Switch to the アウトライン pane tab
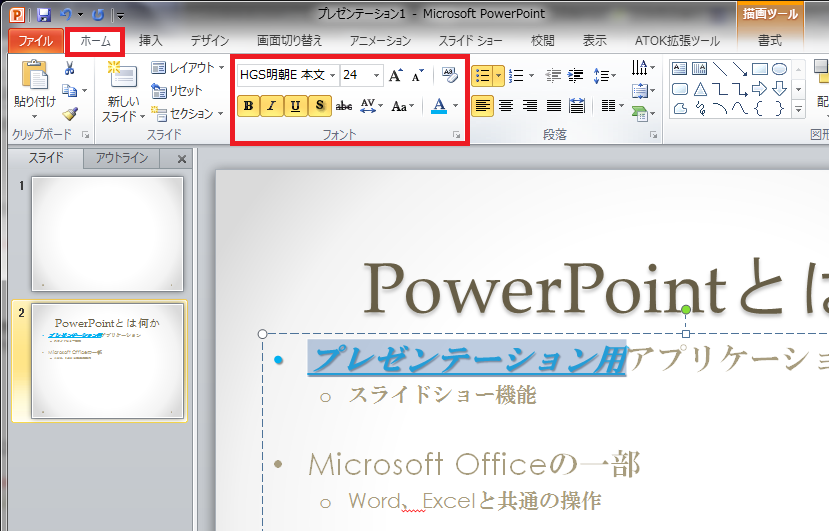This screenshot has width=829, height=531. (122, 158)
